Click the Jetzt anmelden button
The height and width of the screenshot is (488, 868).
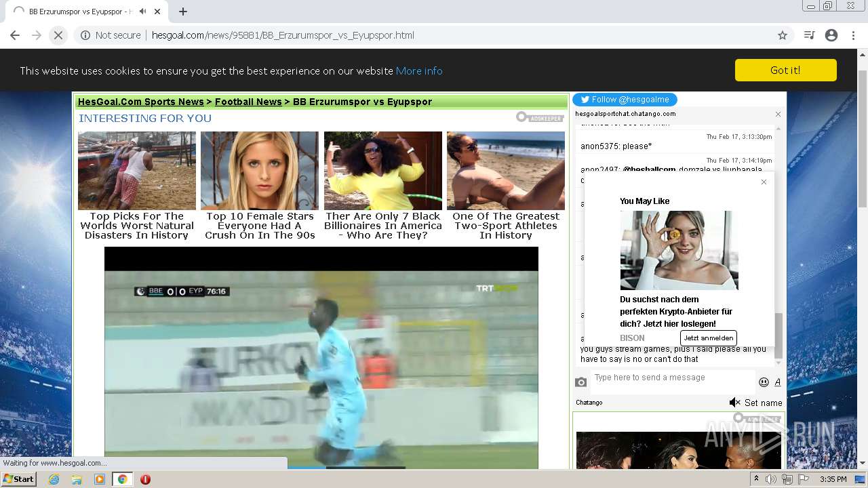point(708,338)
